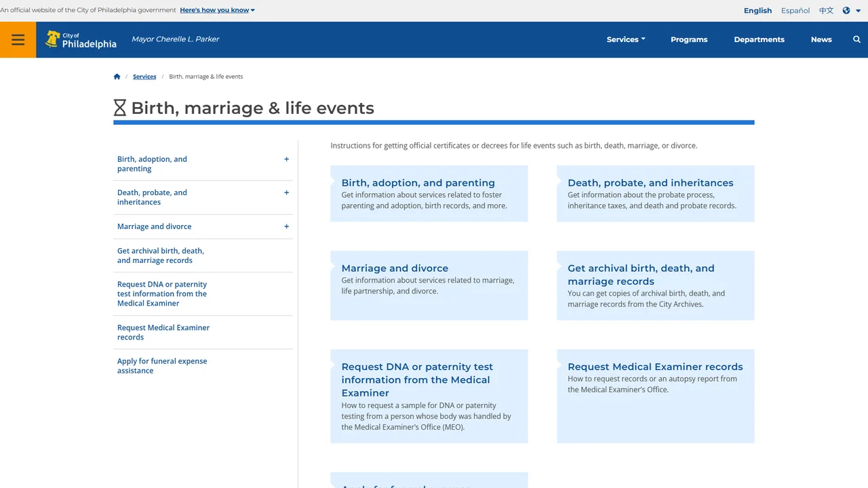868x488 pixels.
Task: Expand the Marriage and divorce sidebar section
Action: [286, 226]
